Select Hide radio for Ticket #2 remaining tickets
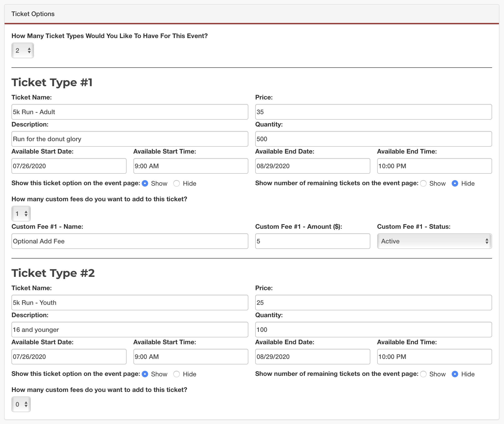The height and width of the screenshot is (424, 504). point(455,374)
